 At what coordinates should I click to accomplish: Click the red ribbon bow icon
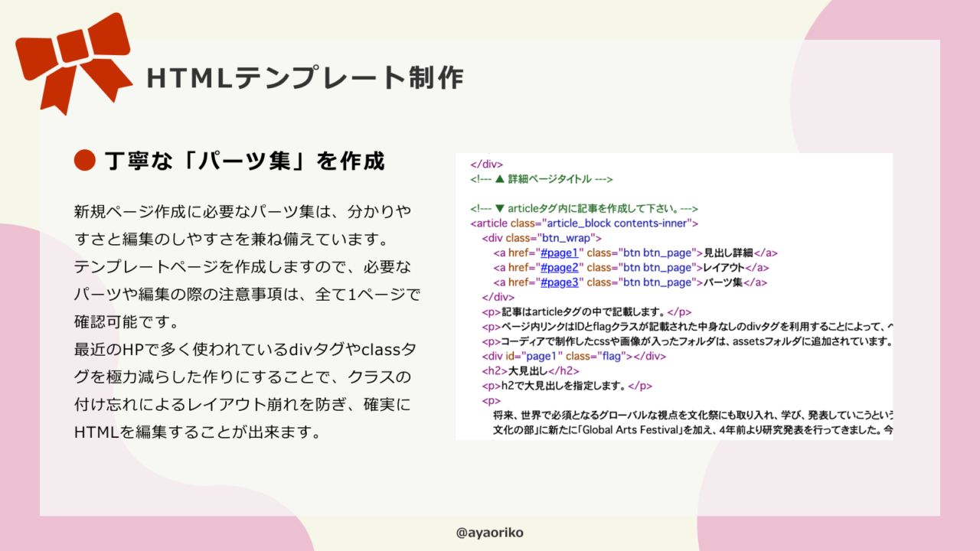point(73,61)
